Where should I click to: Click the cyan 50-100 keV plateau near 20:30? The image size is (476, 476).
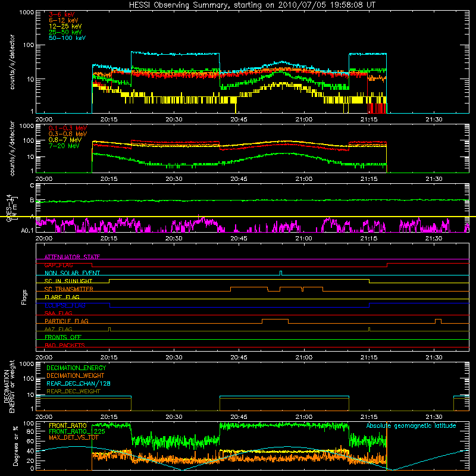175,54
